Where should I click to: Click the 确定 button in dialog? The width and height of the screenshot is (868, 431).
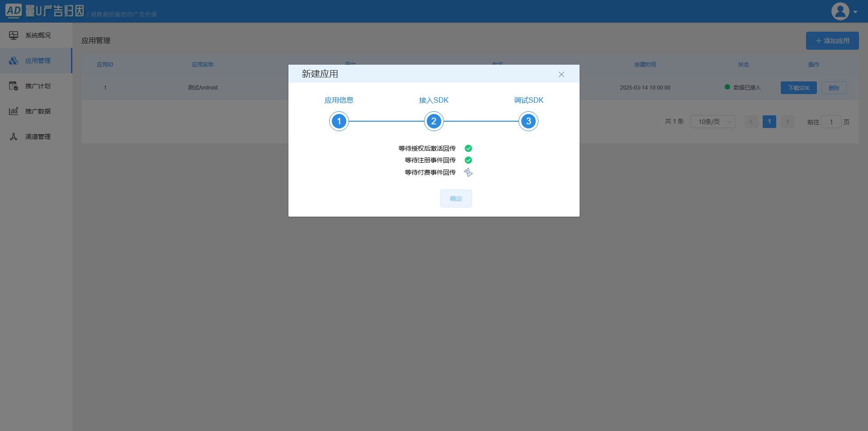456,199
